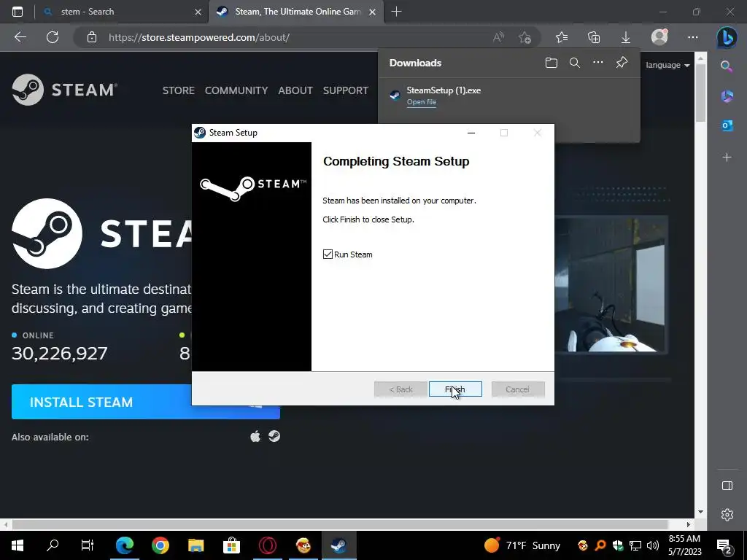Select the SteamOS download icon
The height and width of the screenshot is (560, 747).
274,436
